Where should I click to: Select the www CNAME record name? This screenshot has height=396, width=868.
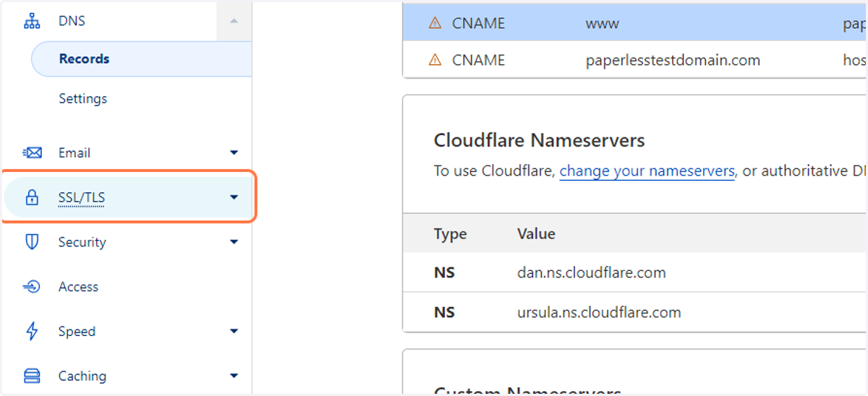point(603,23)
